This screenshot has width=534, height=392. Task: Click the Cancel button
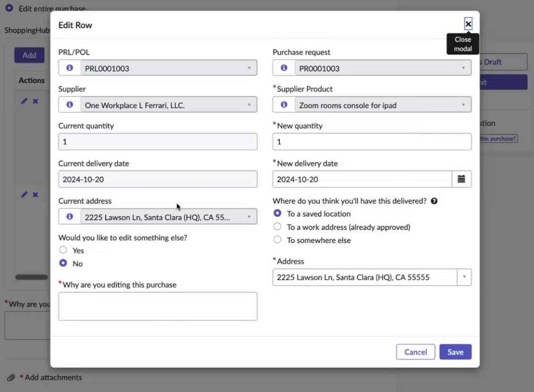(x=415, y=352)
